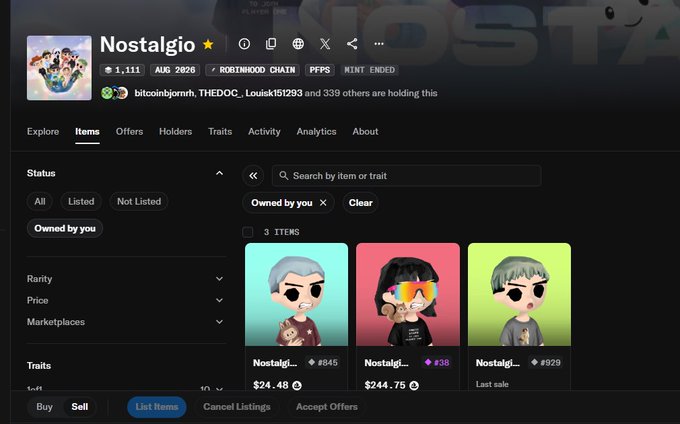Open the collection info icon

click(x=244, y=44)
